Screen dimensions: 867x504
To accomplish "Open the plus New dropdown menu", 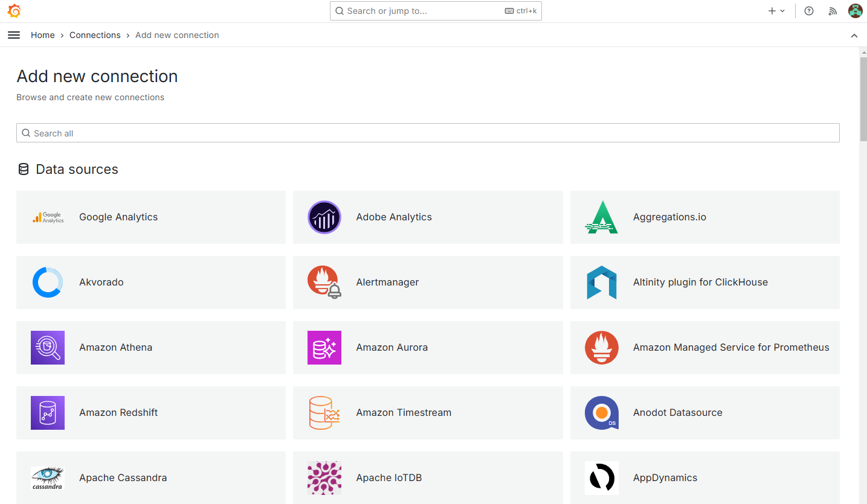I will coord(776,11).
